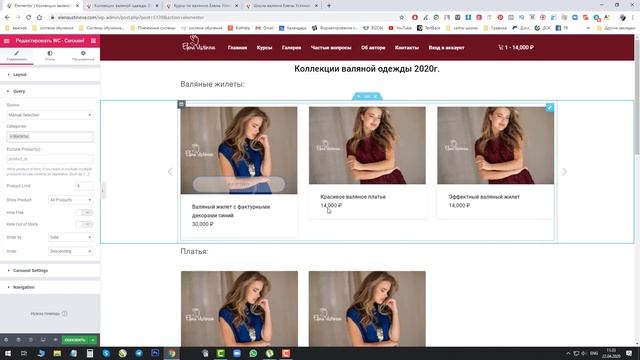Image resolution: width=640 pixels, height=360 pixels.
Task: Open Elementor page settings gear icon
Action: click(x=6, y=340)
